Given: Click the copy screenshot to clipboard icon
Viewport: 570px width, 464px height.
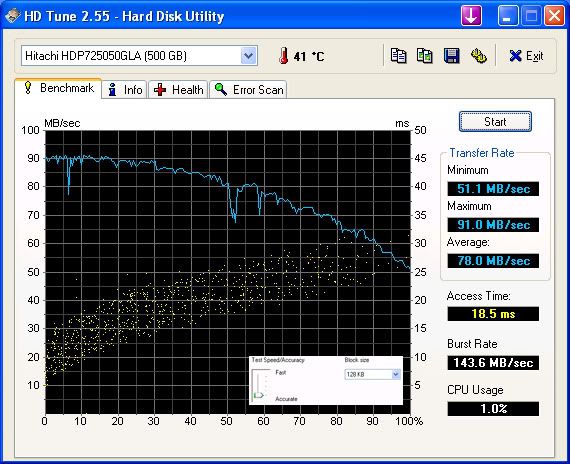Looking at the screenshot, I should tap(425, 56).
